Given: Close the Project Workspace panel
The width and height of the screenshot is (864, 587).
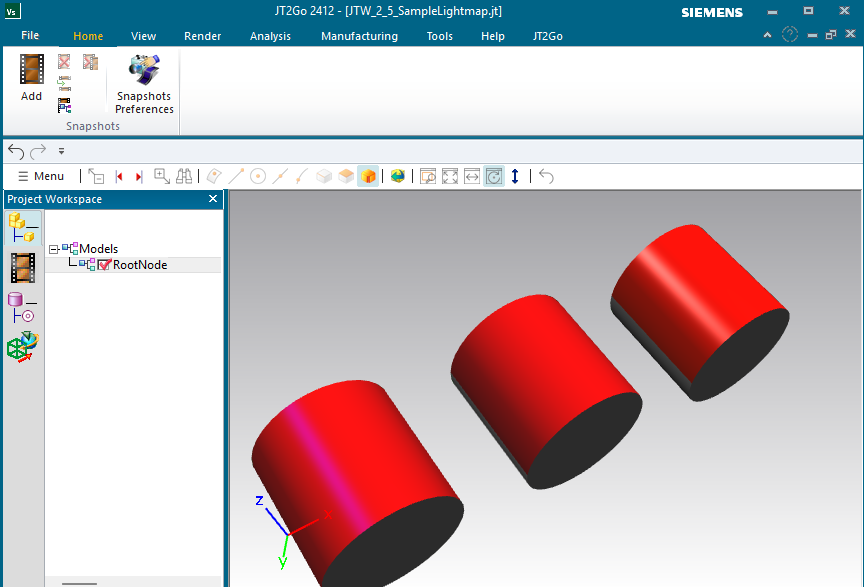Looking at the screenshot, I should [212, 199].
